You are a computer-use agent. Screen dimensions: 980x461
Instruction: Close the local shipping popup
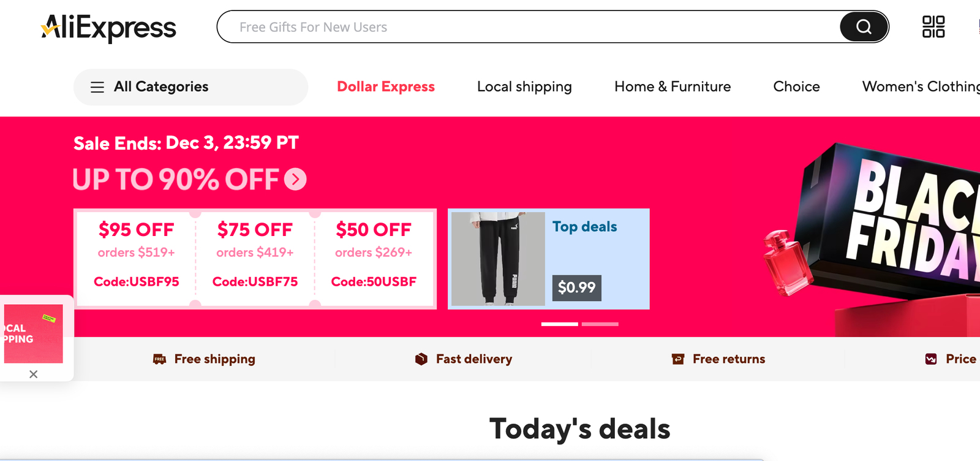34,374
